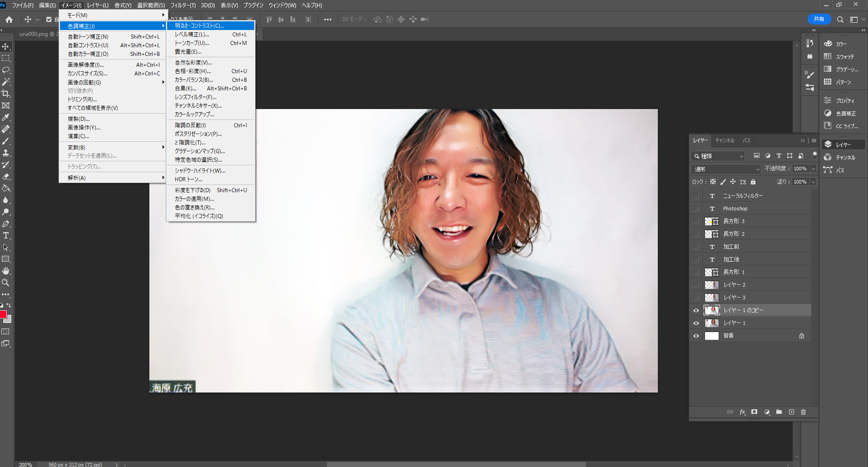Click the Delete layer trash icon
This screenshot has width=868, height=467.
point(803,412)
